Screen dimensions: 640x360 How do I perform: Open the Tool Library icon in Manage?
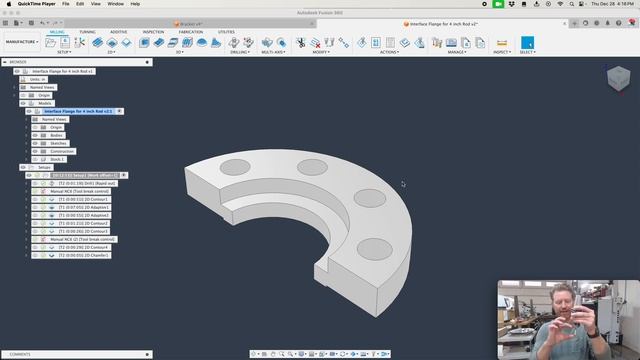437,42
